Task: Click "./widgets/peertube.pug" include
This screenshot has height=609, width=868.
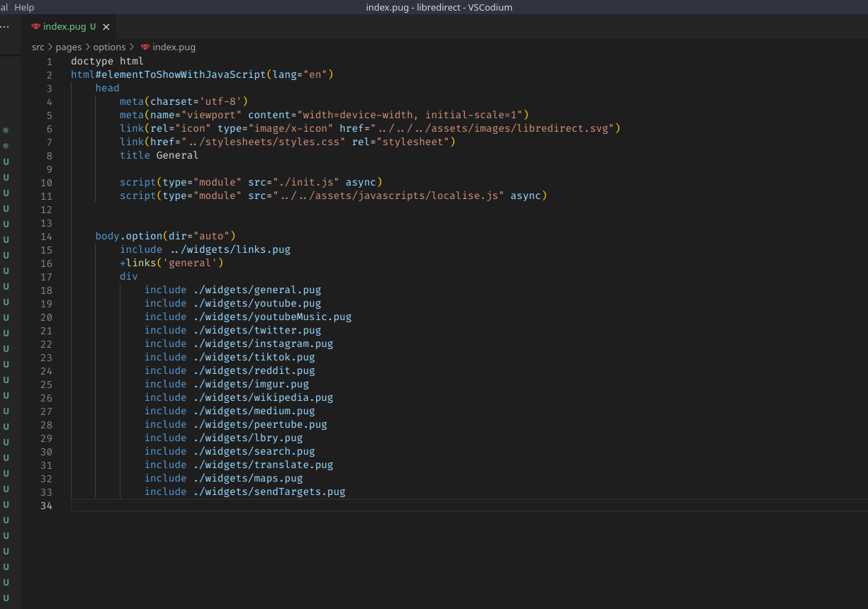Action: (260, 425)
